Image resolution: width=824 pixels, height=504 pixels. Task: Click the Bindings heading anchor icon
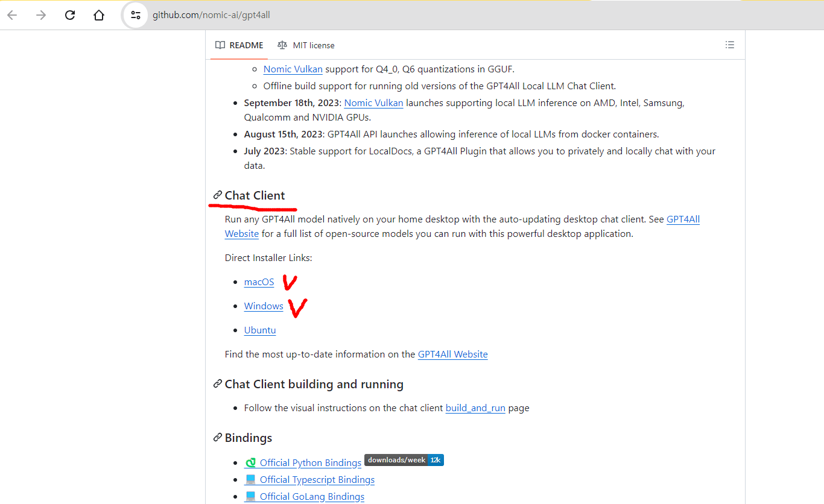pos(218,438)
